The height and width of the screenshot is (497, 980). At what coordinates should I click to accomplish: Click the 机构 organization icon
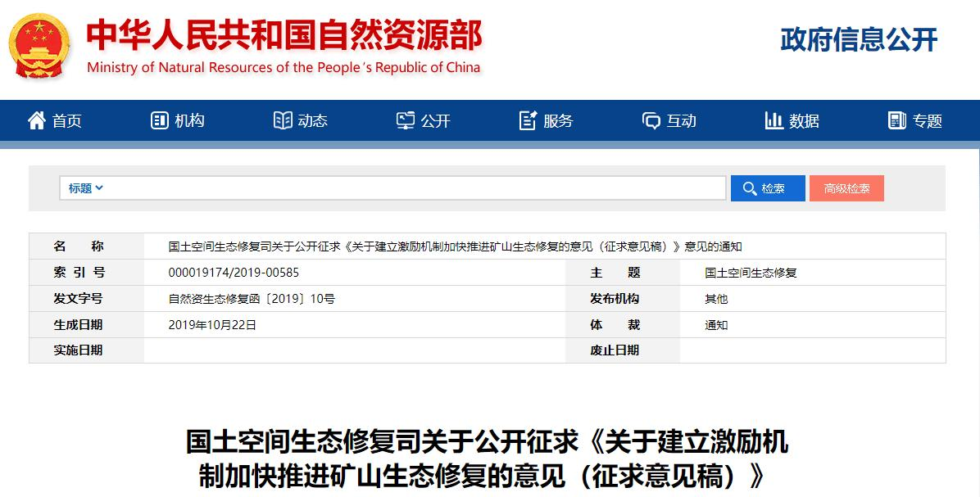pos(159,120)
